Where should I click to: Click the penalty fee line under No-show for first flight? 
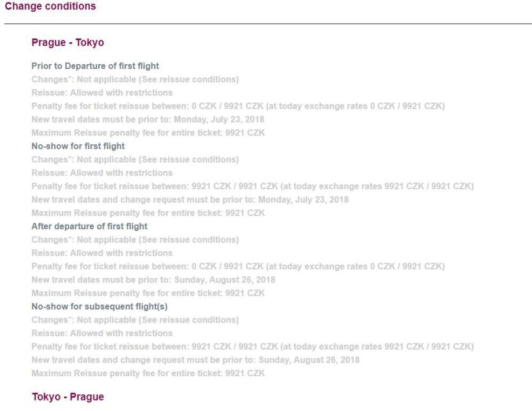[x=252, y=186]
